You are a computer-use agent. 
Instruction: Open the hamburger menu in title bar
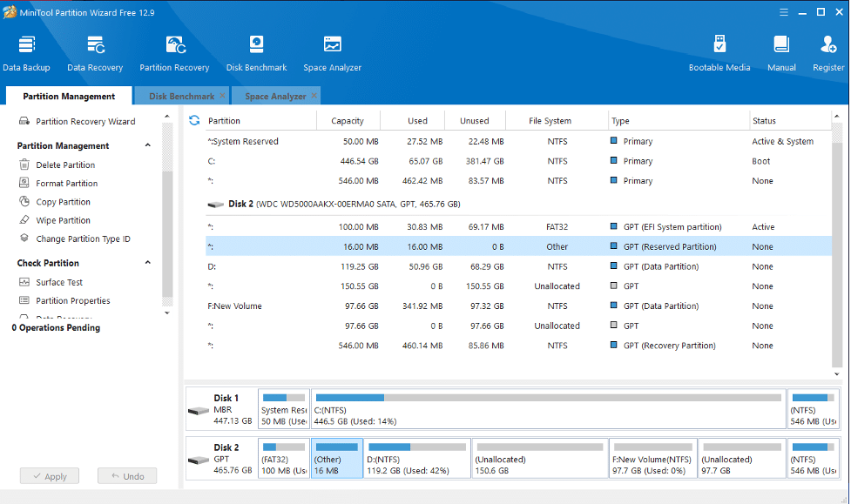pos(784,12)
